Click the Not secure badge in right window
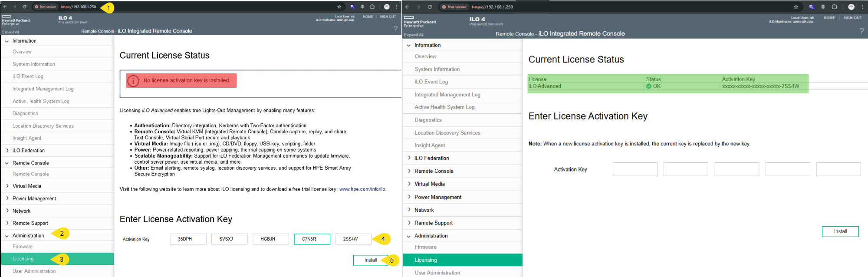The height and width of the screenshot is (277, 868). coord(454,7)
